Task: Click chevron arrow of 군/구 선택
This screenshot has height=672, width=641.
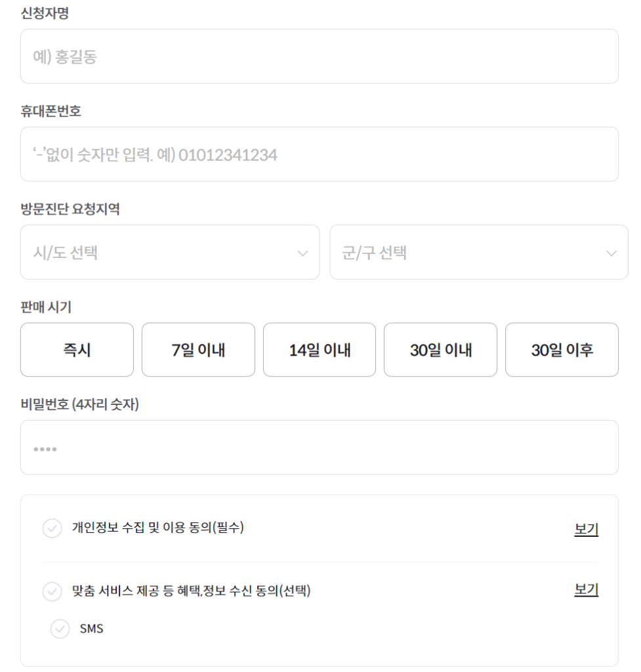Action: pos(611,253)
